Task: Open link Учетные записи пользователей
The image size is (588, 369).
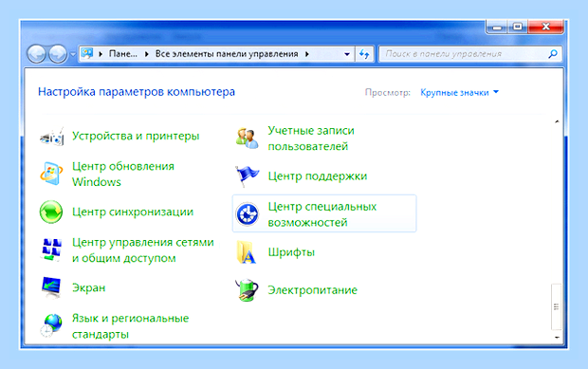Action: tap(311, 138)
